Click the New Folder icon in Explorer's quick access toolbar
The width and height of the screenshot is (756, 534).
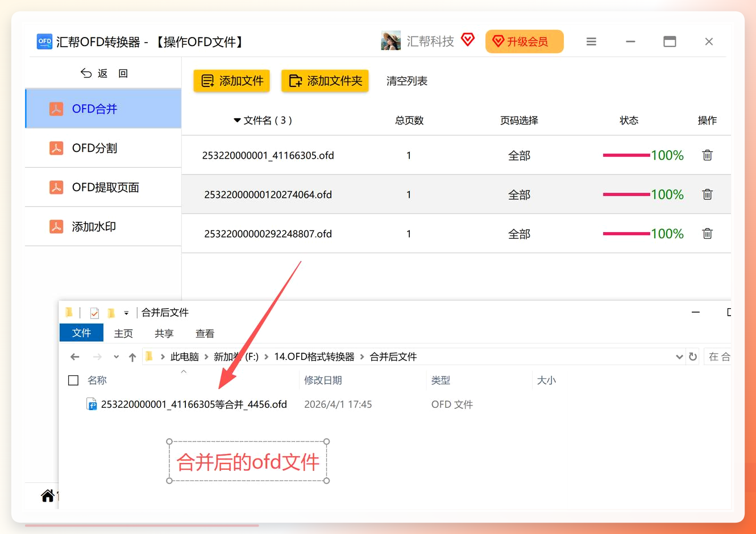[x=111, y=313]
